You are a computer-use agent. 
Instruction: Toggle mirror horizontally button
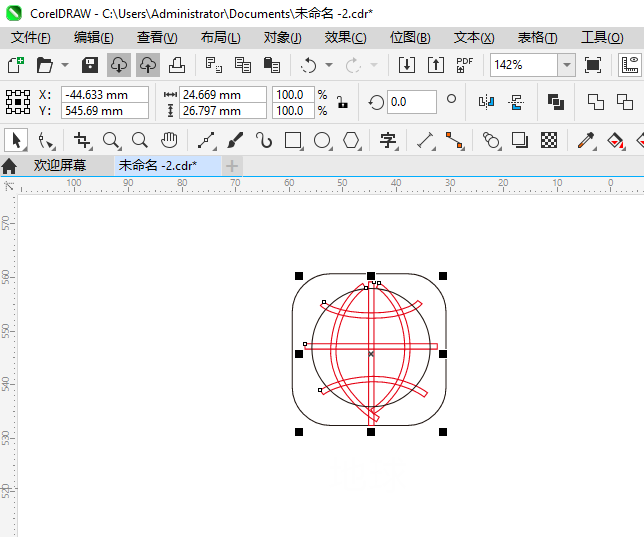coord(487,102)
